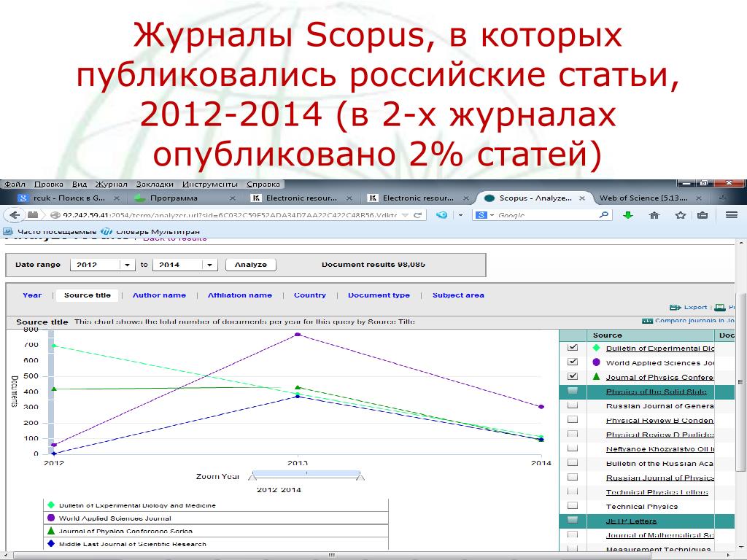Open the start year 2012 dropdown

pos(127,265)
